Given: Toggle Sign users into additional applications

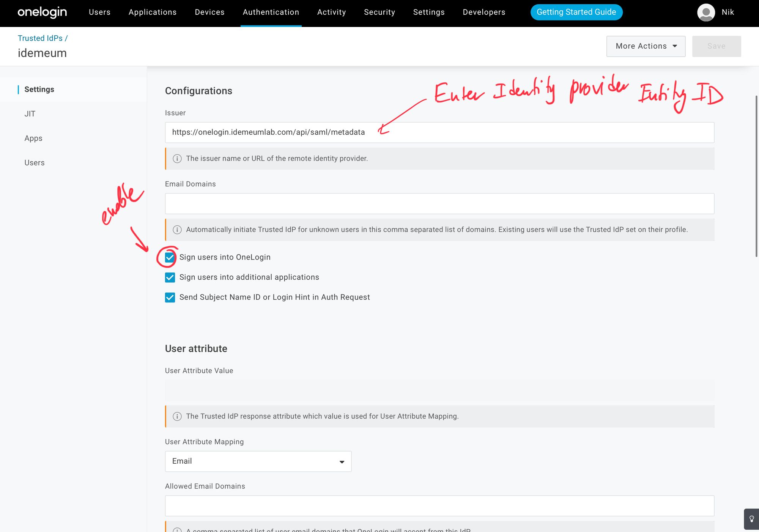Looking at the screenshot, I should (170, 277).
